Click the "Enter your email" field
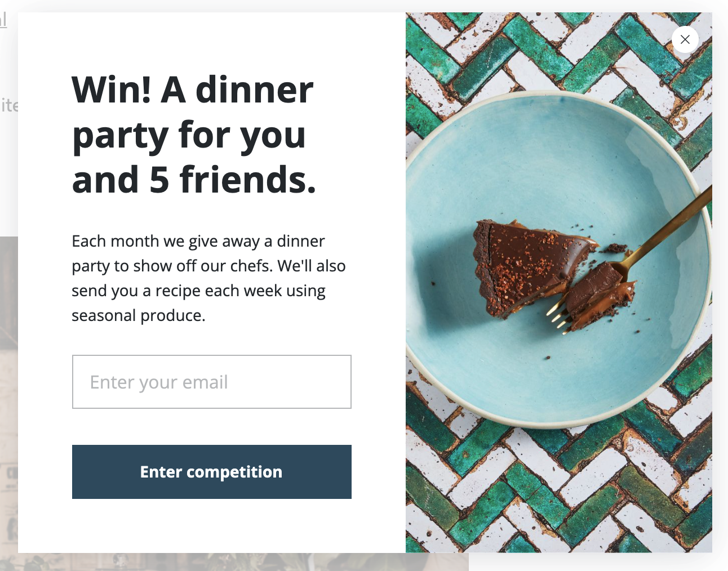This screenshot has width=728, height=571. pos(212,382)
